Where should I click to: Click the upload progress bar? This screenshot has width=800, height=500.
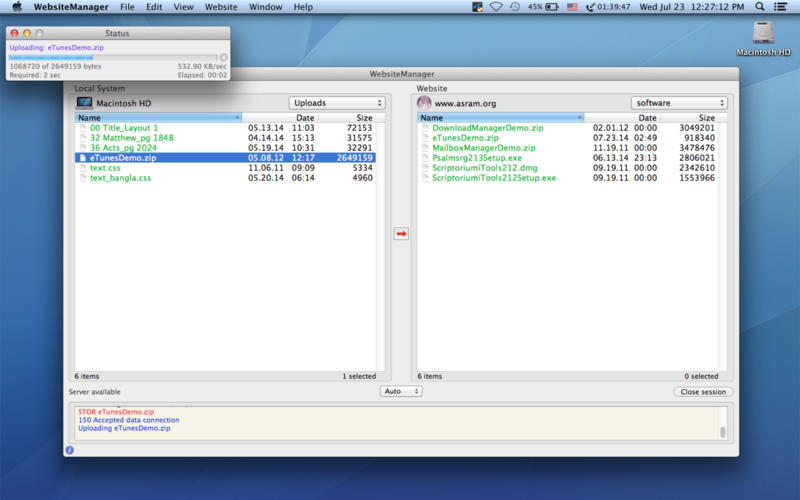coord(112,58)
